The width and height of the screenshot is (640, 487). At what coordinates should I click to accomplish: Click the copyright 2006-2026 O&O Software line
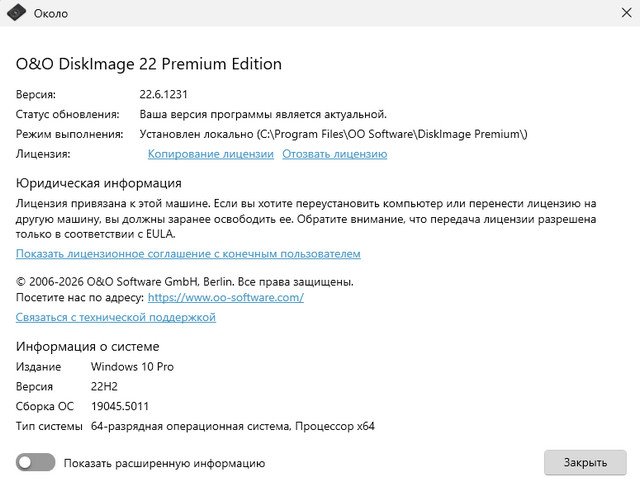[184, 282]
